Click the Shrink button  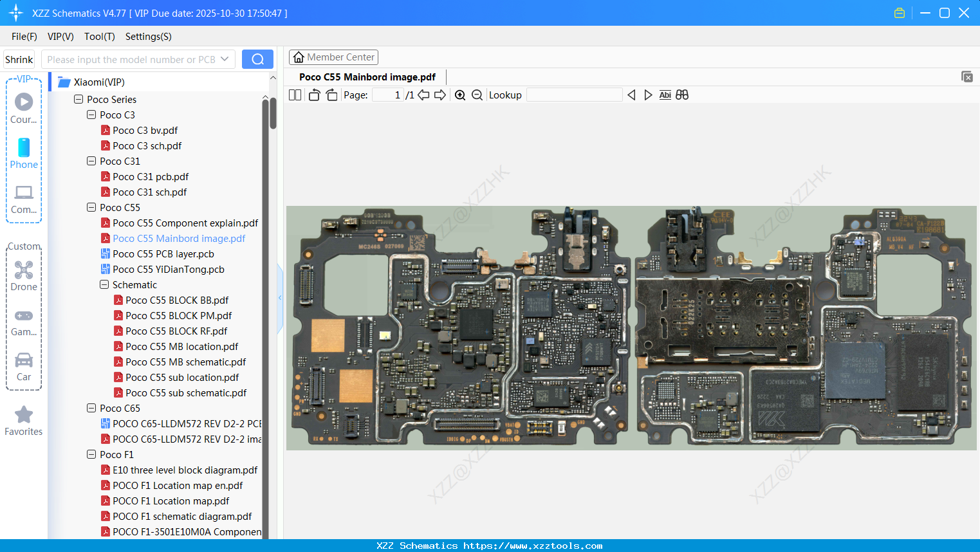tap(19, 59)
